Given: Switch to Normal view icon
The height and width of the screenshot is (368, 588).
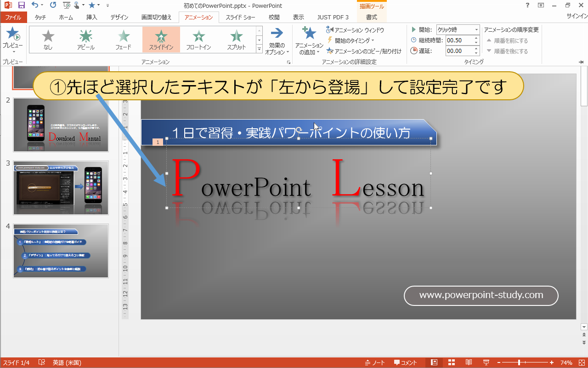Looking at the screenshot, I should [x=434, y=362].
